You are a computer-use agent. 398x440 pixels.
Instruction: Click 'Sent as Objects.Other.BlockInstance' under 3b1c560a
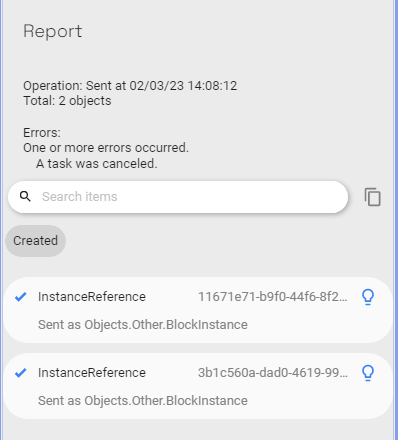143,401
